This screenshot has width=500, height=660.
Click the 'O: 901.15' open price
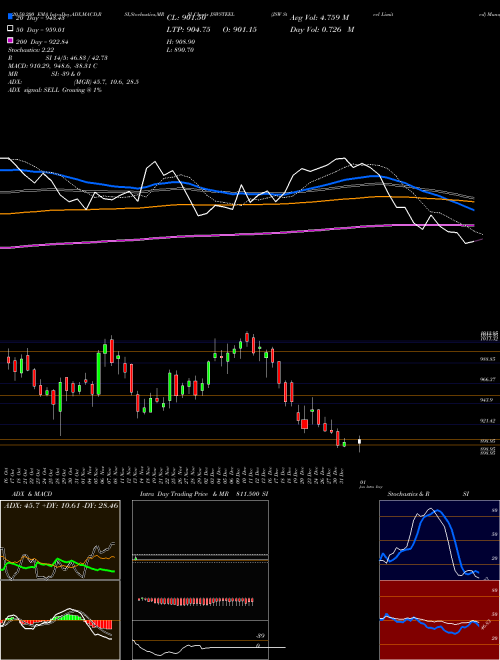click(239, 30)
